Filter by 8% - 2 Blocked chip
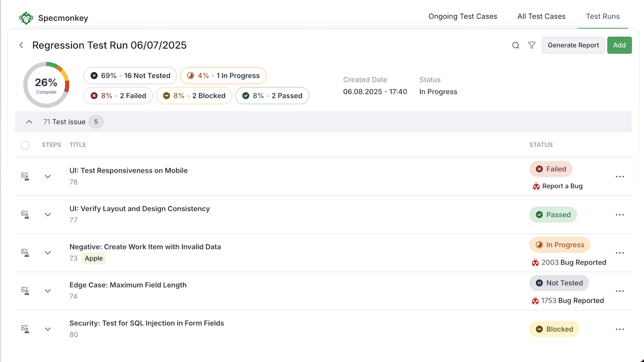Image resolution: width=644 pixels, height=362 pixels. (x=194, y=96)
